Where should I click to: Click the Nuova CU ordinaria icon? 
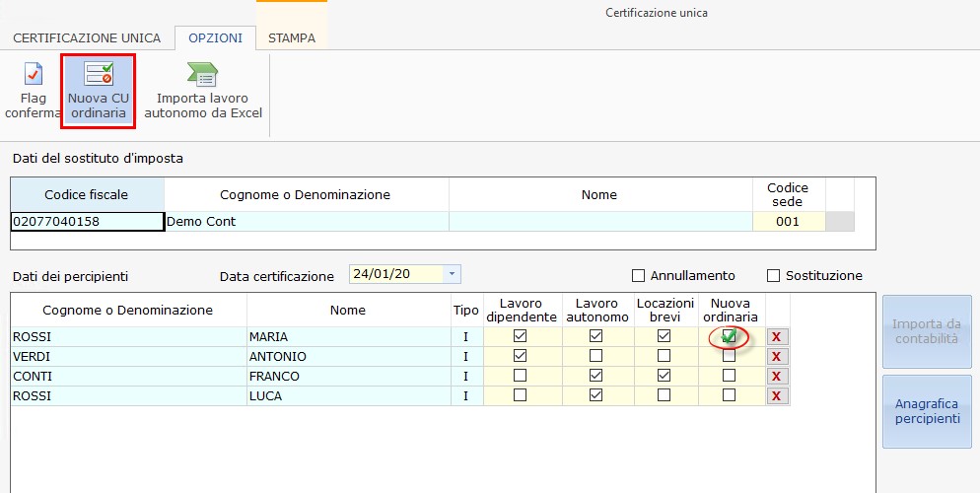(98, 90)
